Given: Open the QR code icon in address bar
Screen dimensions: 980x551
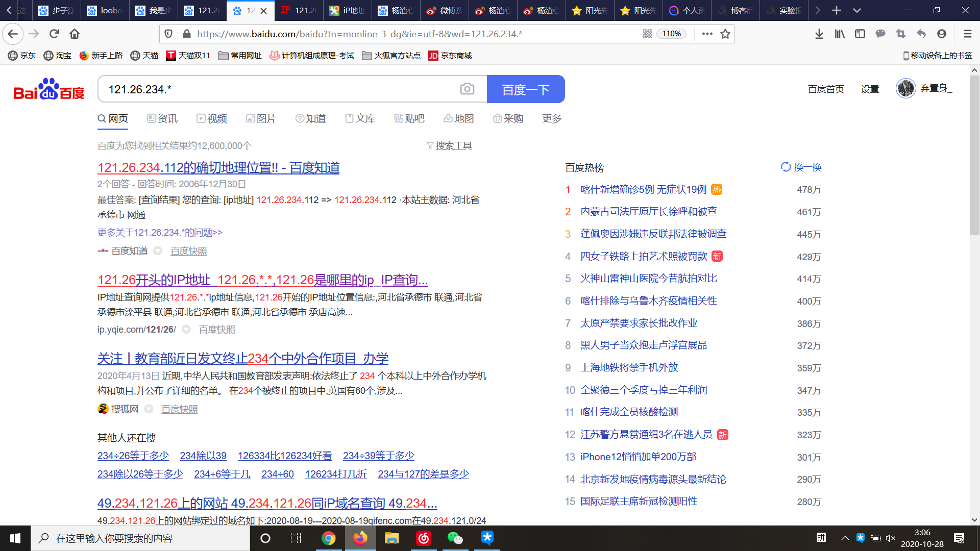Looking at the screenshot, I should [x=647, y=34].
